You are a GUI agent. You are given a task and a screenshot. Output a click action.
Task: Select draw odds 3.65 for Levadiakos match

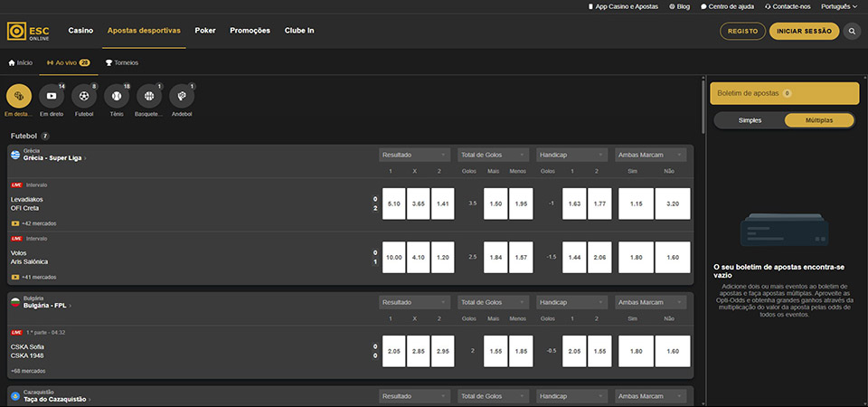tap(419, 203)
